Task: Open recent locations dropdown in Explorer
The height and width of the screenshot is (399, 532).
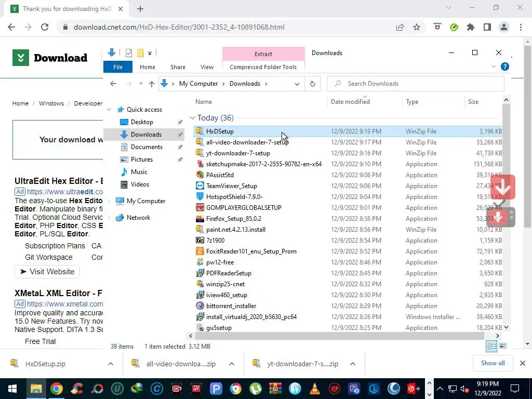Action: [x=141, y=84]
